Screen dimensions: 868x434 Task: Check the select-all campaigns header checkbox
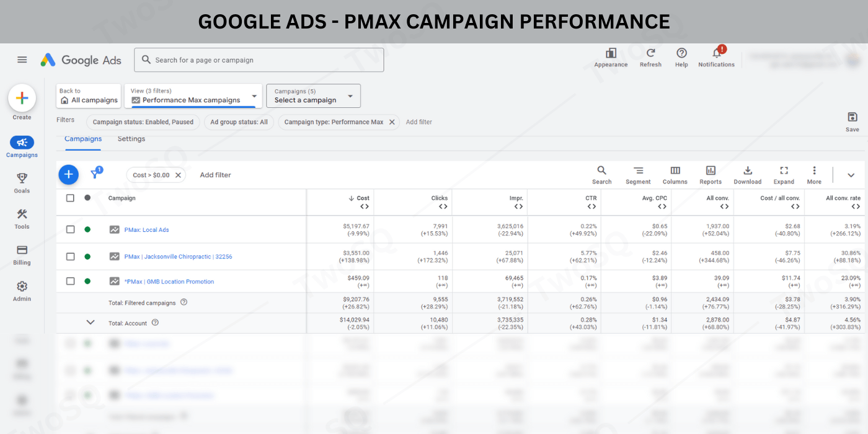[x=70, y=198]
